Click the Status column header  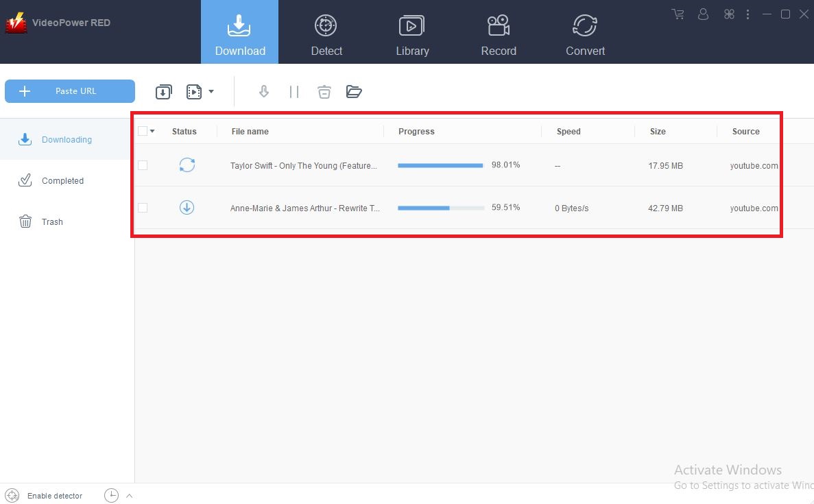(184, 132)
